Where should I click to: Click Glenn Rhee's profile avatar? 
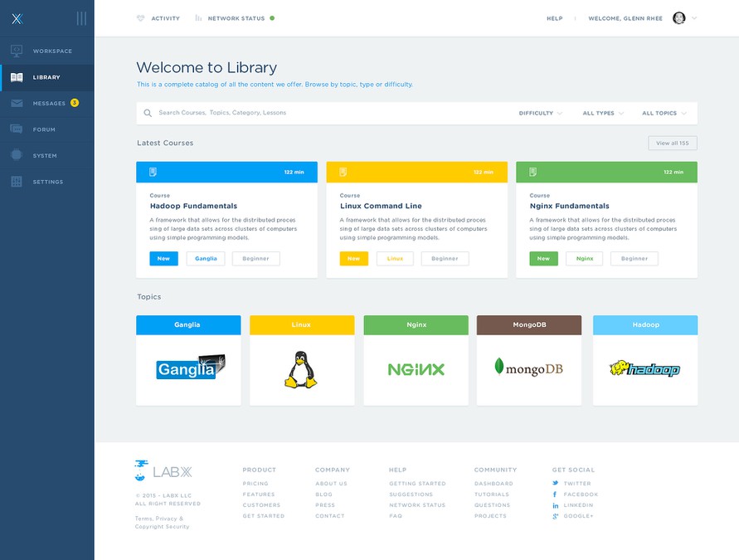[x=678, y=18]
